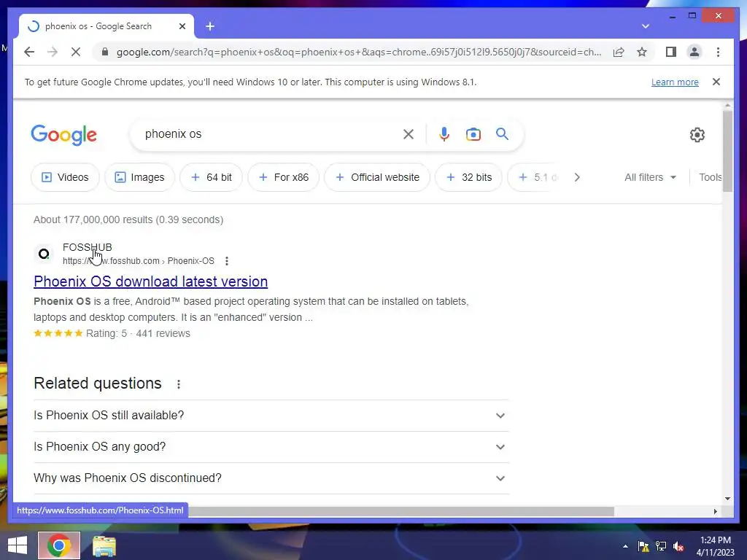This screenshot has height=560, width=747.
Task: Open the Action Center flag icon
Action: pyautogui.click(x=643, y=547)
